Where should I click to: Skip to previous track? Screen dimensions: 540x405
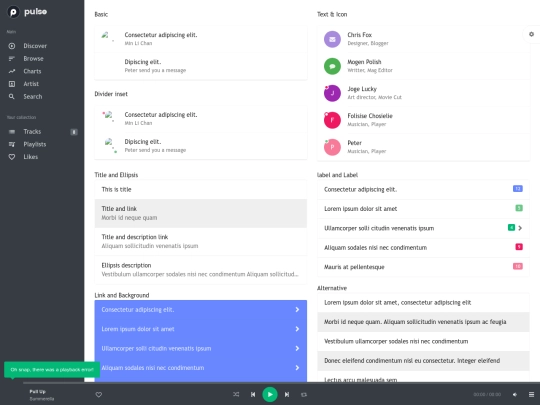click(253, 394)
